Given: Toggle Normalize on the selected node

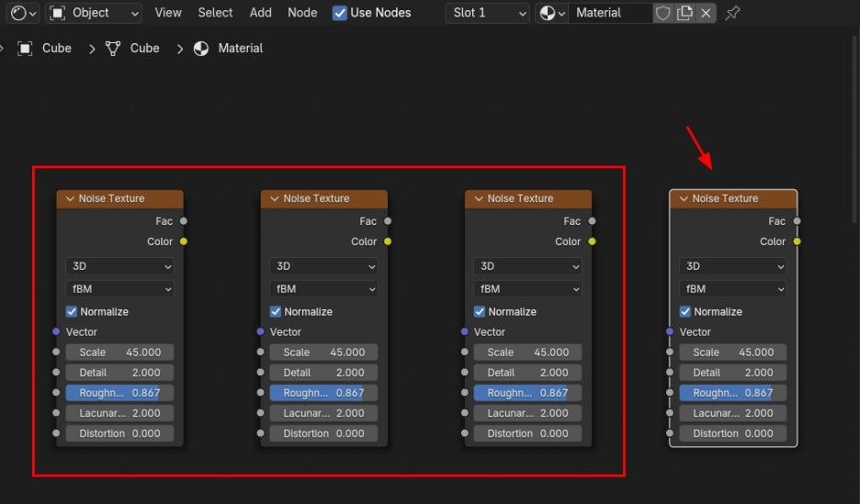Looking at the screenshot, I should coord(685,312).
